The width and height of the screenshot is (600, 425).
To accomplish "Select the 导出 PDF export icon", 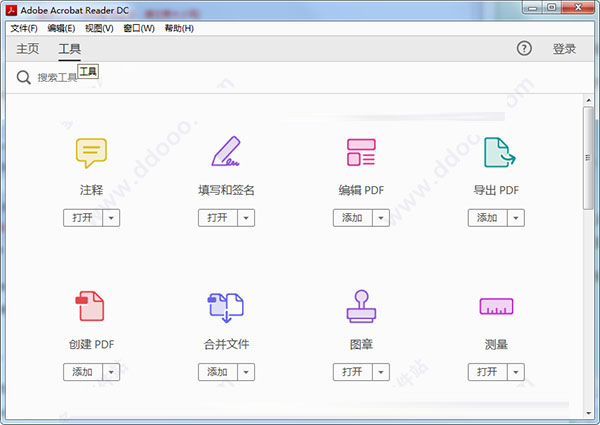I will point(499,152).
